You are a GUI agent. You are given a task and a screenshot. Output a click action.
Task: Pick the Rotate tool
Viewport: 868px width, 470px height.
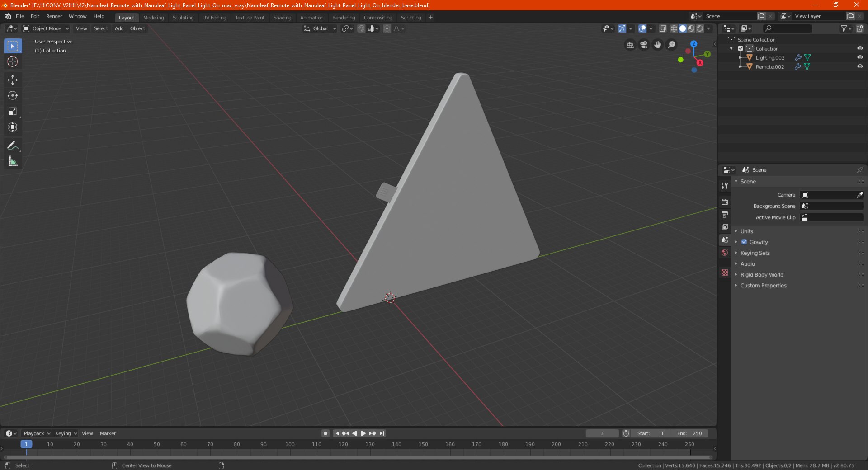click(13, 96)
